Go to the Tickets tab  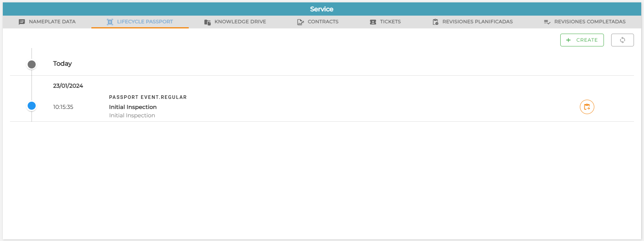pyautogui.click(x=385, y=22)
